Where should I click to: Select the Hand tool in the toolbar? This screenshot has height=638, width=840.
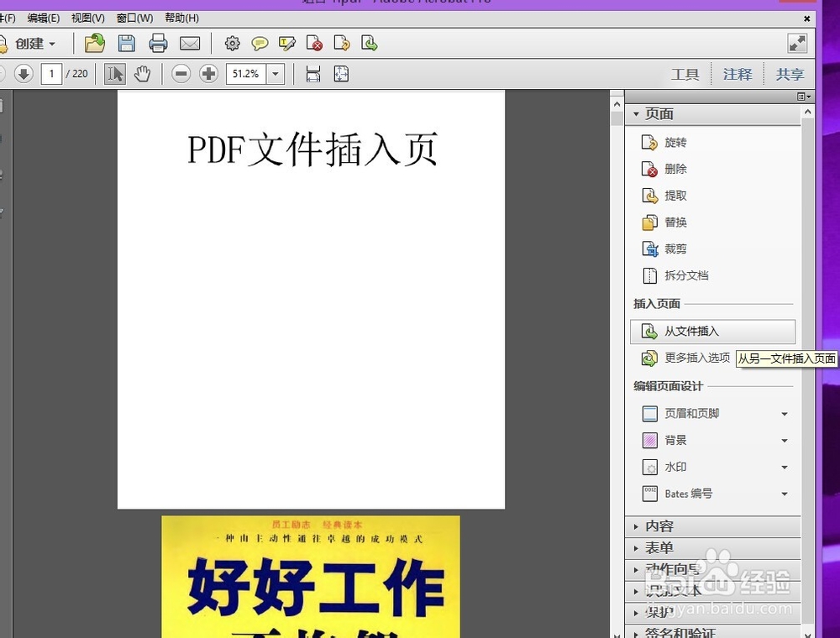click(143, 74)
